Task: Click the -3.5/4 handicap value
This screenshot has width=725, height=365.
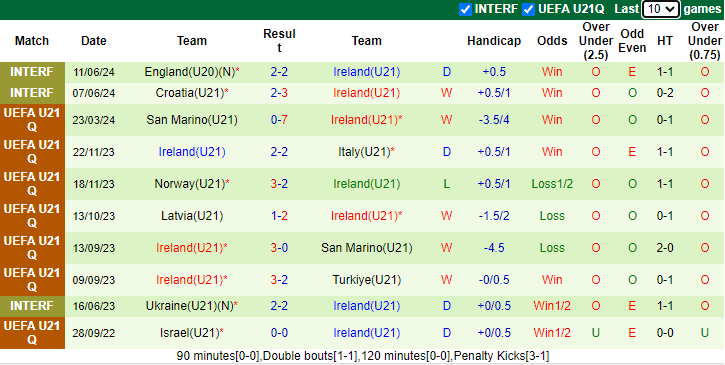Action: [494, 120]
